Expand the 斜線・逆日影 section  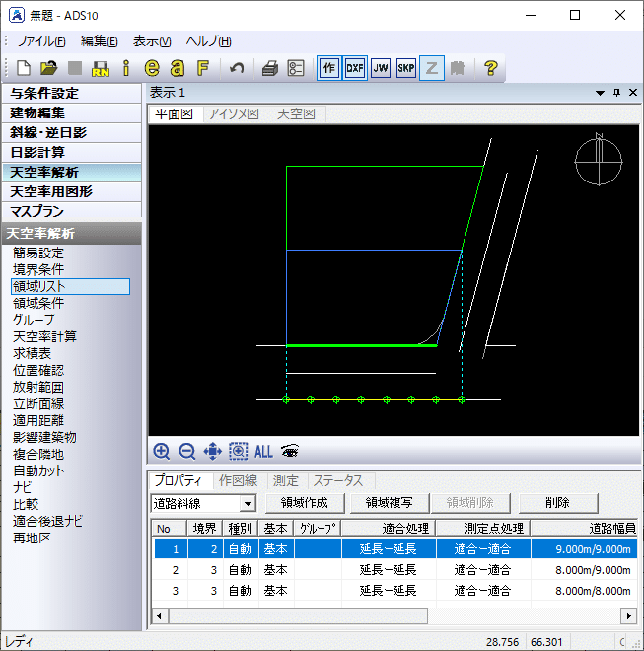(x=71, y=133)
